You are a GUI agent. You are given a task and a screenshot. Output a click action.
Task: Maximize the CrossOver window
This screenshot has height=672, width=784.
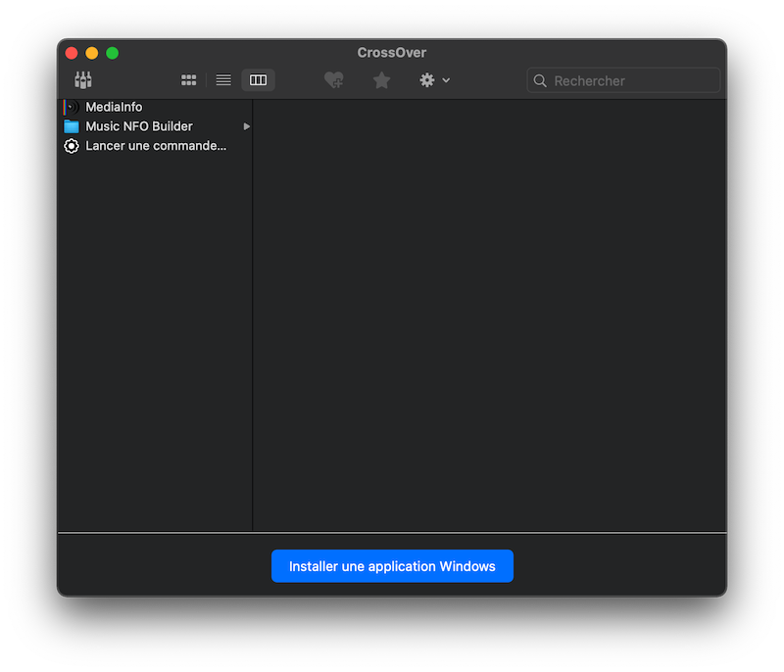(113, 53)
